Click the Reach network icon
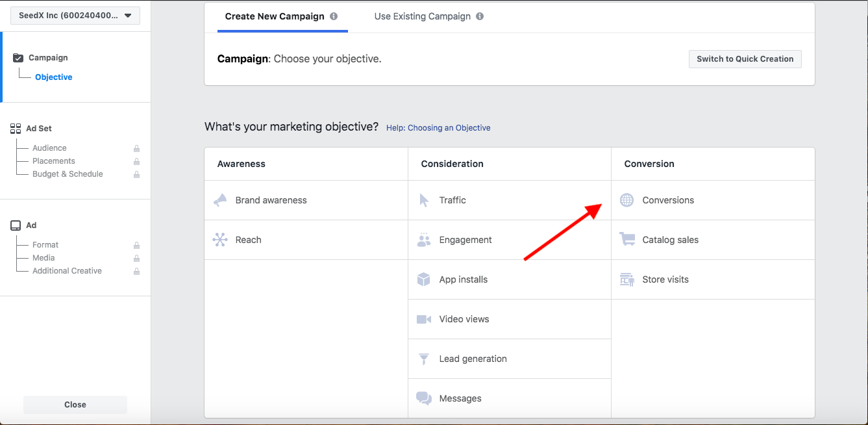 coord(220,240)
